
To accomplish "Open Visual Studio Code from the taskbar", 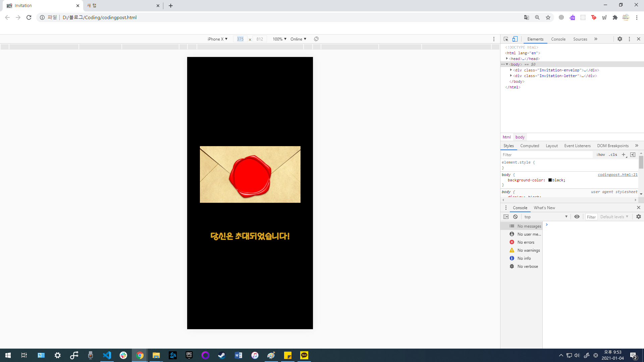I will click(107, 355).
